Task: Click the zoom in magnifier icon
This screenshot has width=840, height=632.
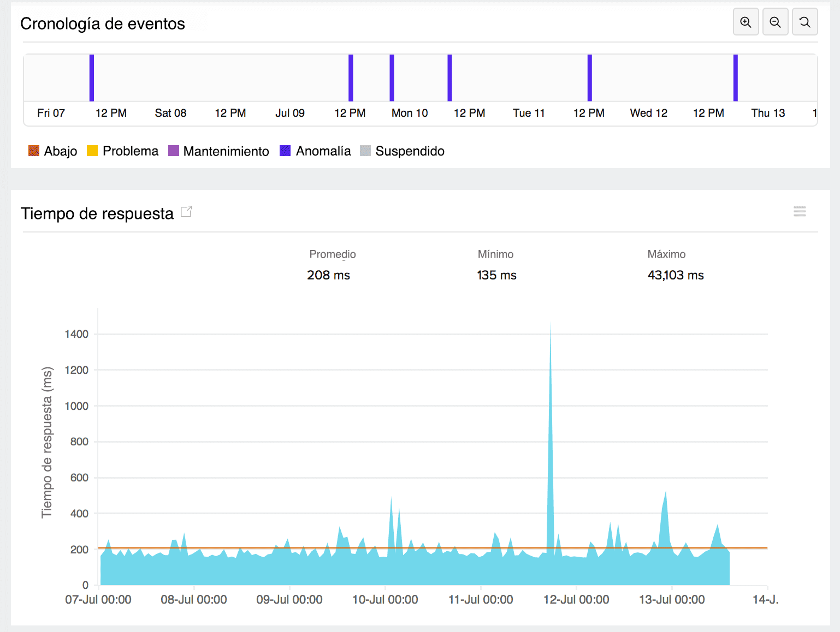Action: pos(746,22)
